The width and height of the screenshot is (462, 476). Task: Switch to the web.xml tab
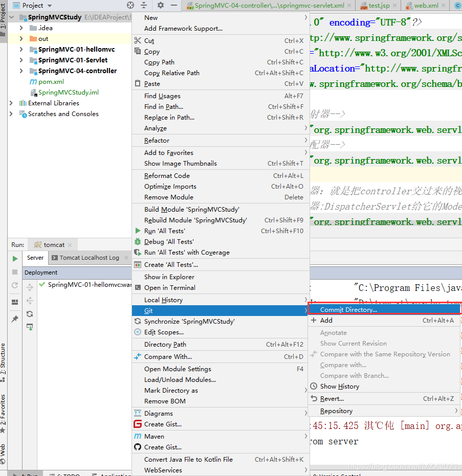click(x=426, y=6)
